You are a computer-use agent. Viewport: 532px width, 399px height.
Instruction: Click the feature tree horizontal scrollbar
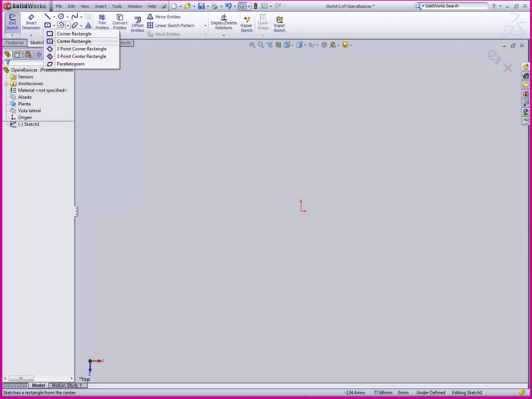(x=21, y=378)
